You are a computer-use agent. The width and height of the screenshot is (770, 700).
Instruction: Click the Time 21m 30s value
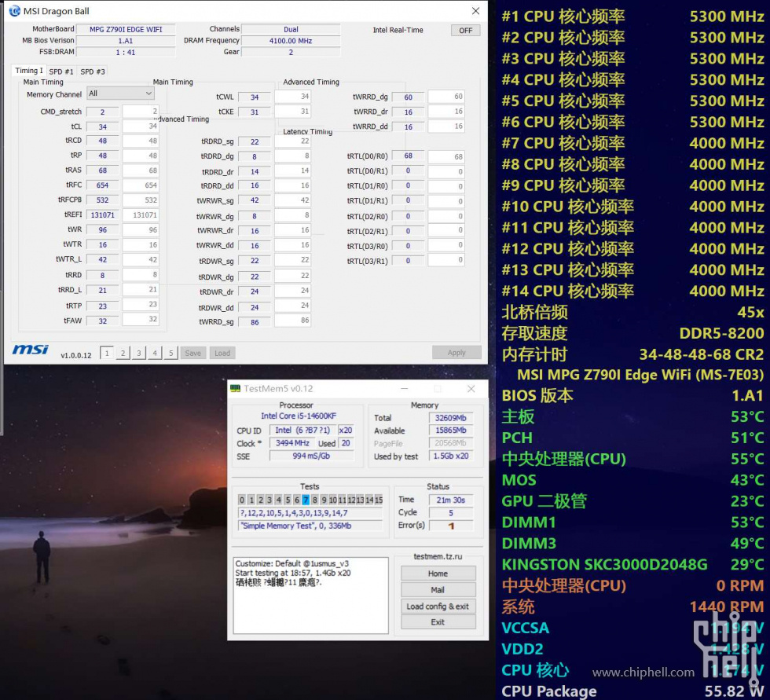451,500
